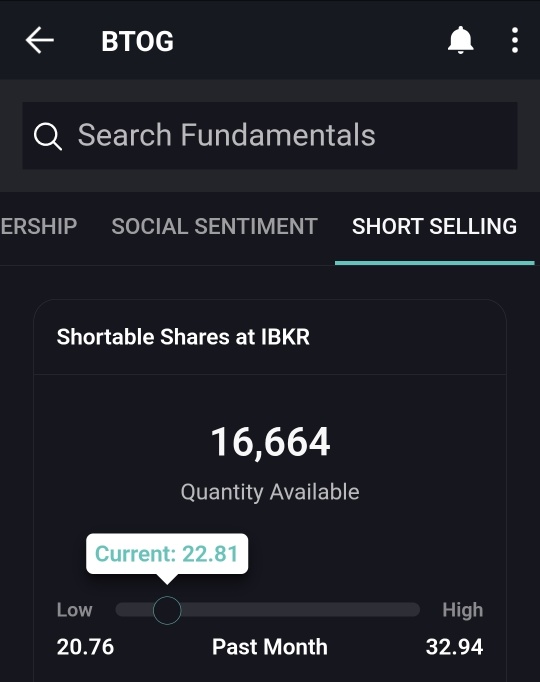Image resolution: width=540 pixels, height=682 pixels.
Task: Tap the 32.94 high value
Action: click(454, 647)
